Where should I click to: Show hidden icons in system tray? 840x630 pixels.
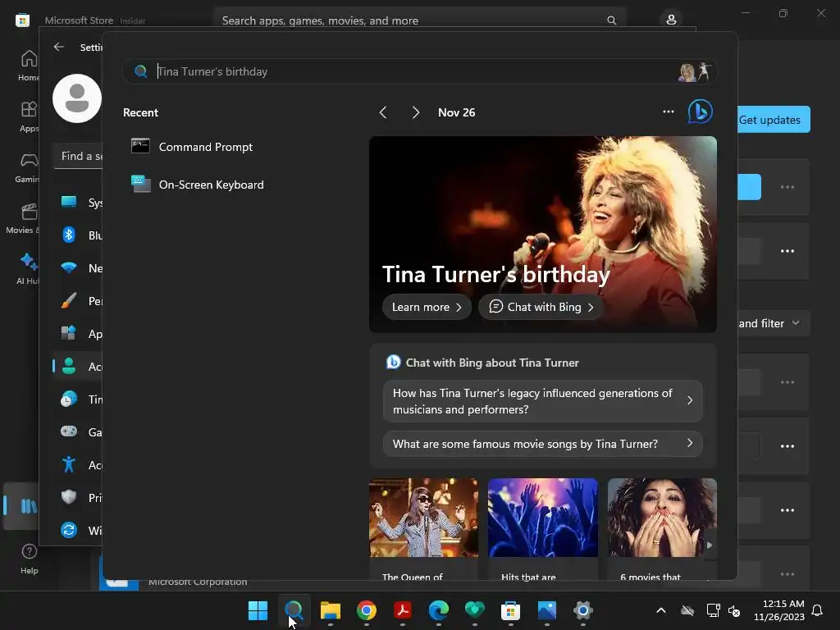(661, 610)
